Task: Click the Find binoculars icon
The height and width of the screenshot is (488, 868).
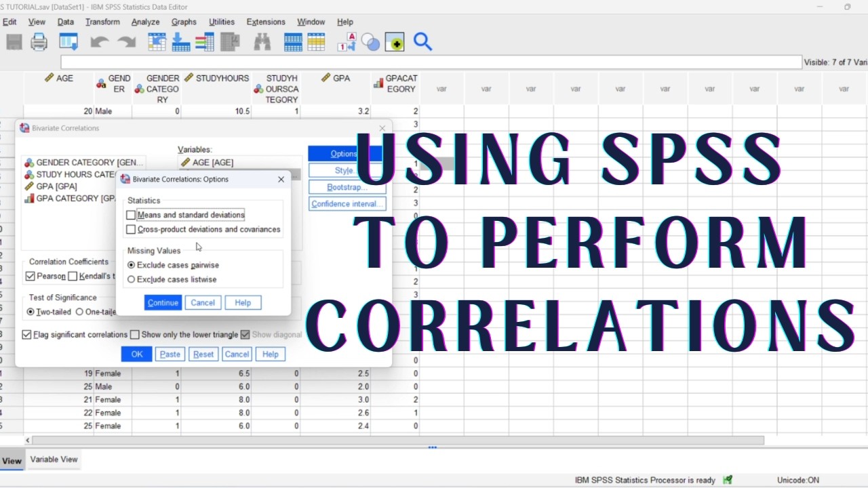Action: pos(262,42)
